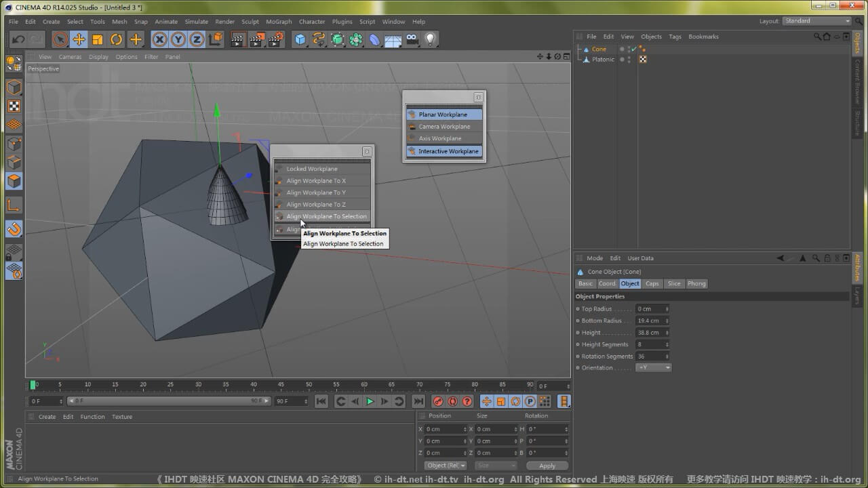The height and width of the screenshot is (488, 868).
Task: Open the Orientation +Y dropdown
Action: point(654,367)
